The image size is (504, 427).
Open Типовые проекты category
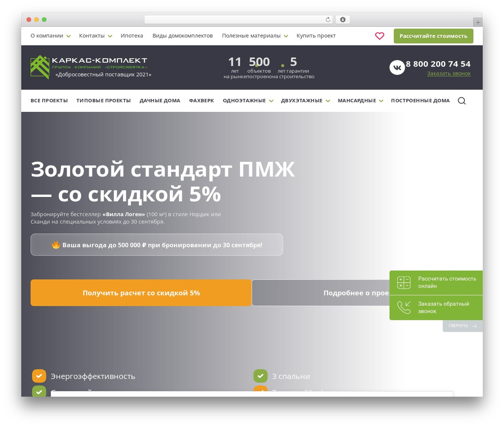pos(104,101)
